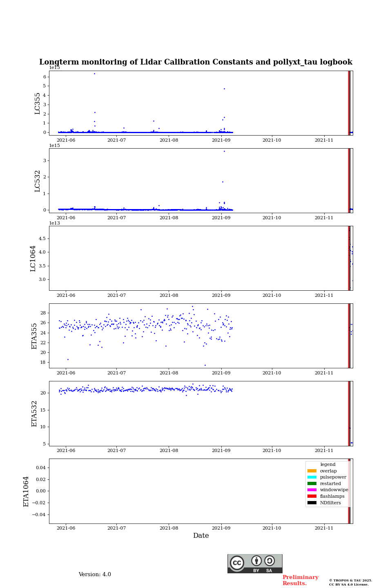Click the 'windowwipe' legend label
Viewport: 392px width, 588px height.
click(x=334, y=490)
